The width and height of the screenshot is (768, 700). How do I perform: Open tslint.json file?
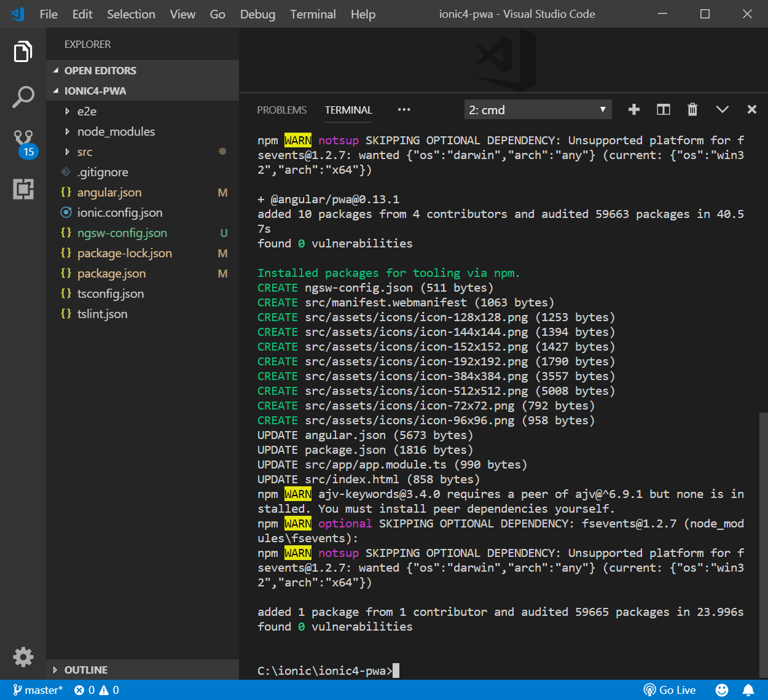(x=143, y=314)
